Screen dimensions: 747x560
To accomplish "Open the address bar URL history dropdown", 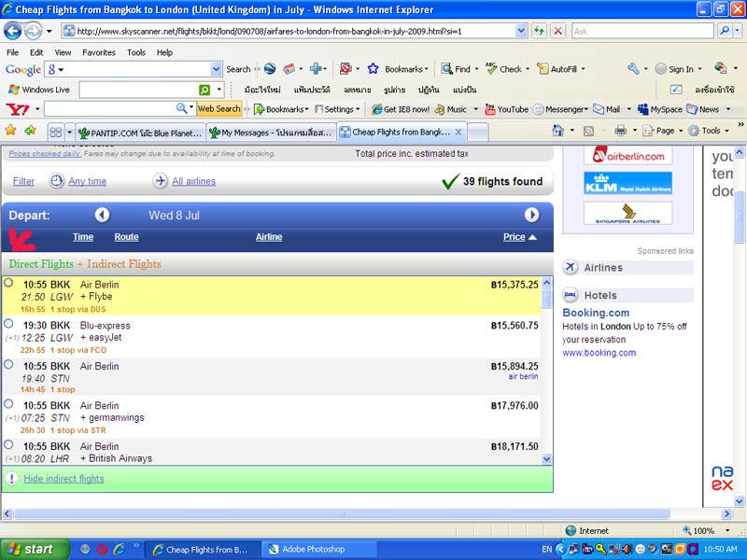I will [x=521, y=32].
